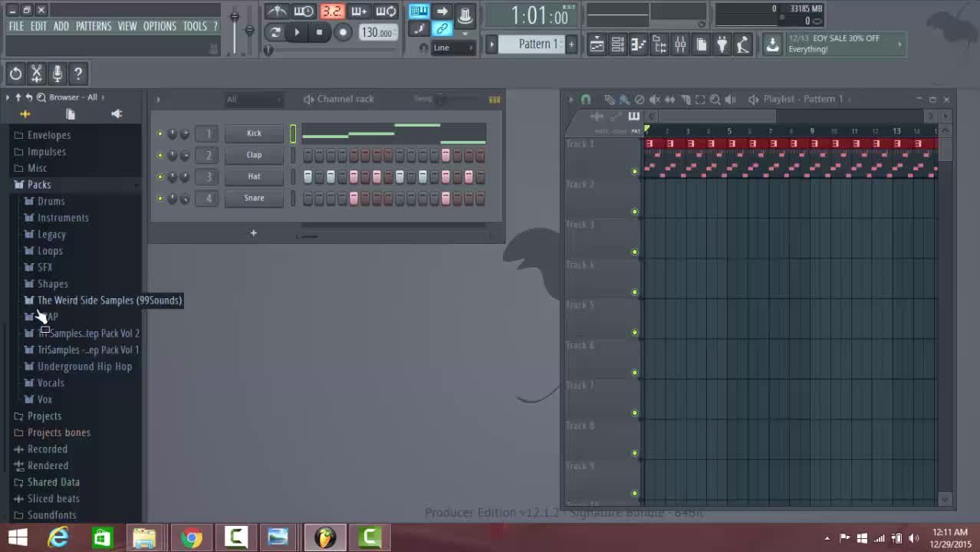
Task: Select the Delete tool in the Playlist
Action: [640, 99]
